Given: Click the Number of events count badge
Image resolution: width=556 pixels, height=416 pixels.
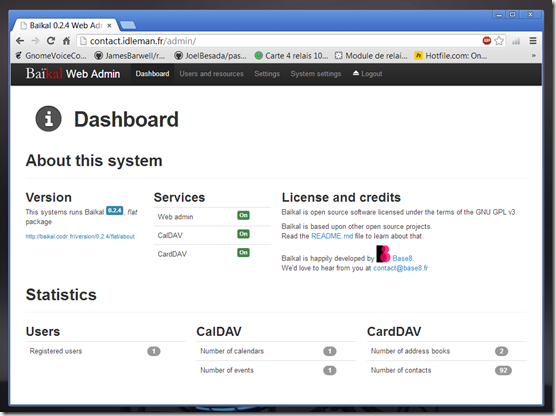Looking at the screenshot, I should point(329,370).
